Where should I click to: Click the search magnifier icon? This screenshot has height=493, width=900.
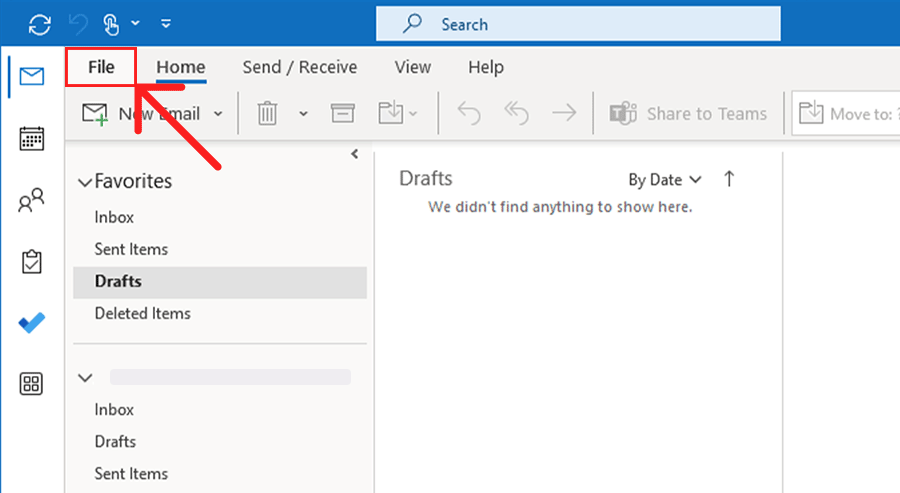(x=412, y=24)
